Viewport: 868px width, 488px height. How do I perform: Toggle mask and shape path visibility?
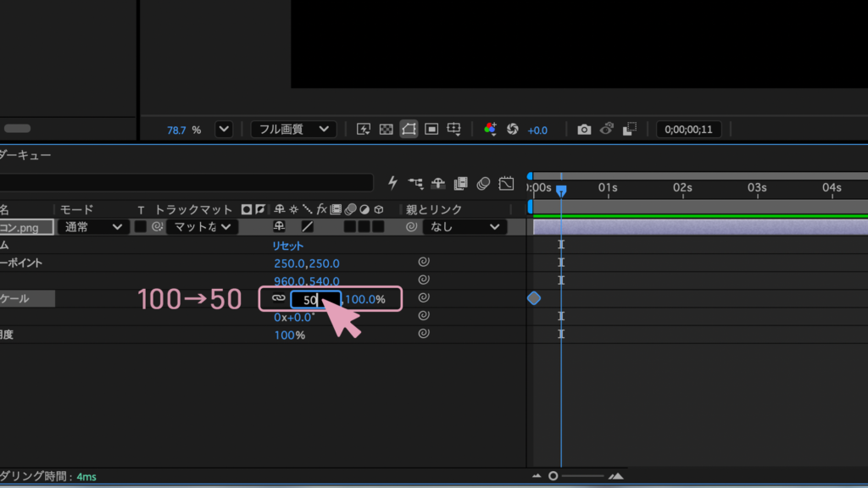pyautogui.click(x=409, y=130)
